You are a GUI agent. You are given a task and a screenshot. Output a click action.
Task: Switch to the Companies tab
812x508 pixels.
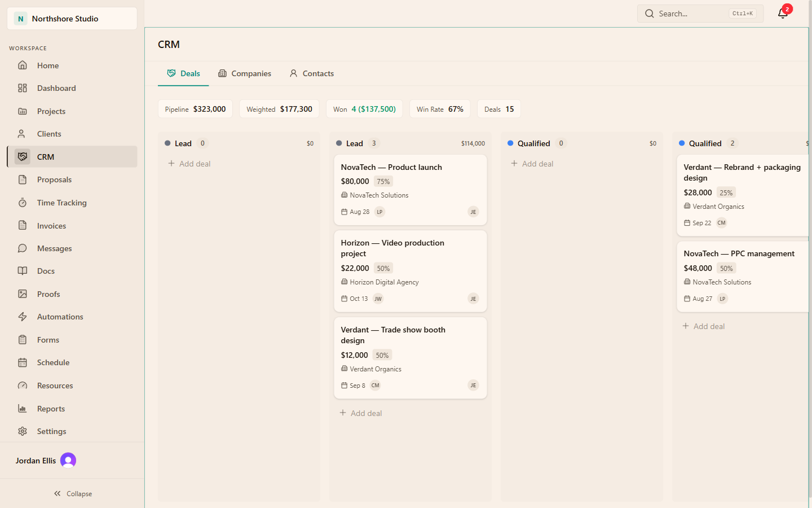click(245, 73)
